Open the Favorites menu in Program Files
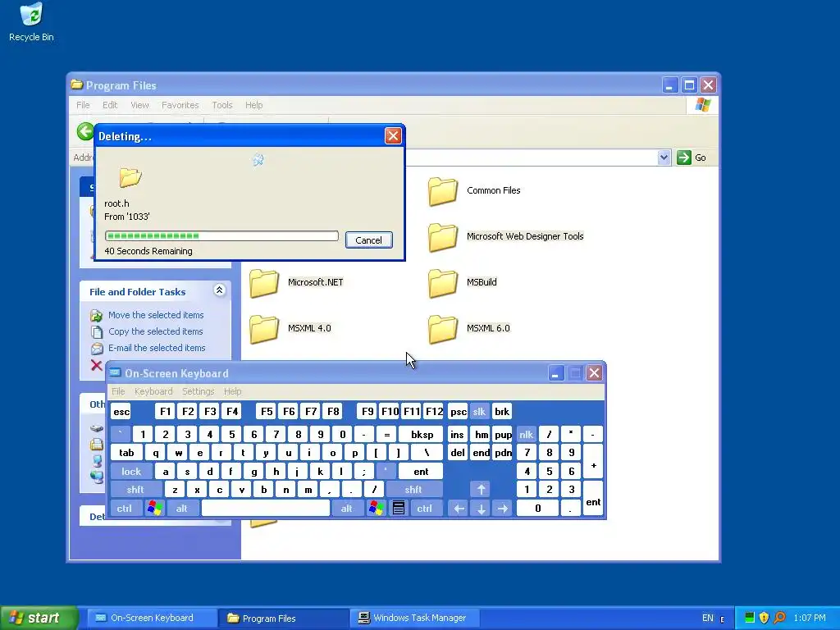The width and height of the screenshot is (840, 630). click(x=180, y=105)
